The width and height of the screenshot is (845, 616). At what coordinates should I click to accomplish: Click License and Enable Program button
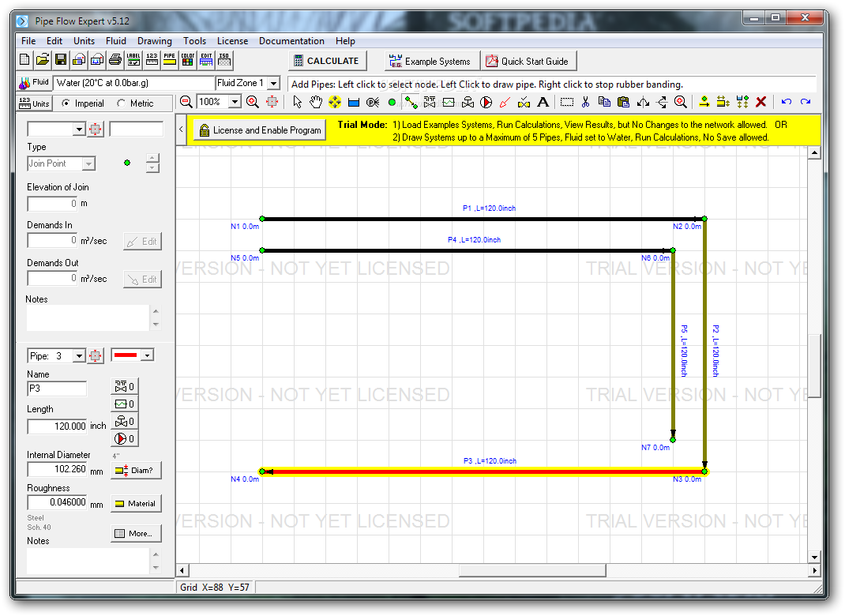260,130
